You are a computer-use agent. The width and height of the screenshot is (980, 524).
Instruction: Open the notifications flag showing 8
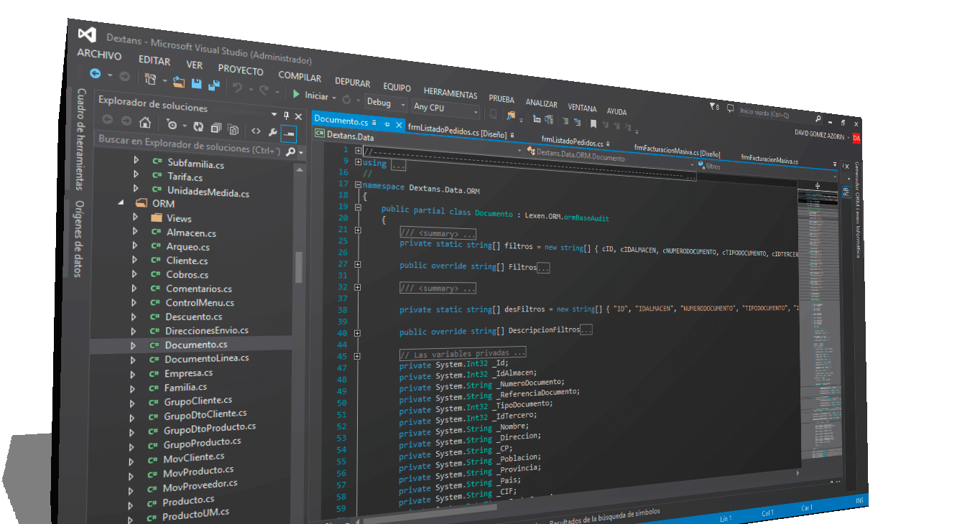pyautogui.click(x=713, y=108)
